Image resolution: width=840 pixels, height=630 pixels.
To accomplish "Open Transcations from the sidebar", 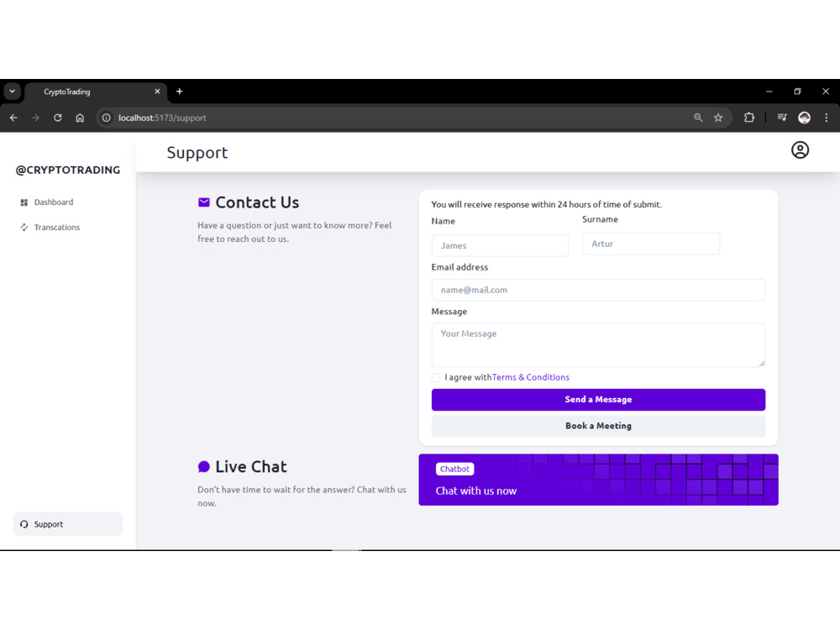I will pos(57,227).
